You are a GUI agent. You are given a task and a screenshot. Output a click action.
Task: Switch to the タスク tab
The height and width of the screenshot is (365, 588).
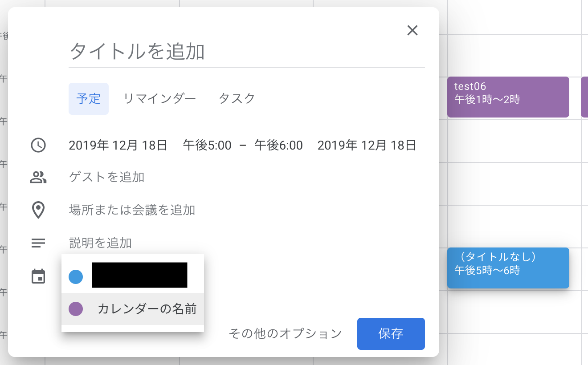(x=237, y=98)
